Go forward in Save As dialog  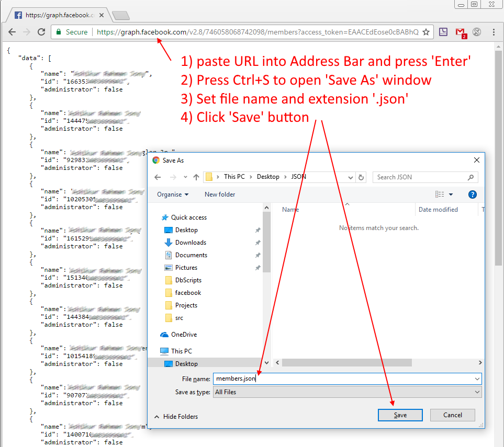(173, 177)
